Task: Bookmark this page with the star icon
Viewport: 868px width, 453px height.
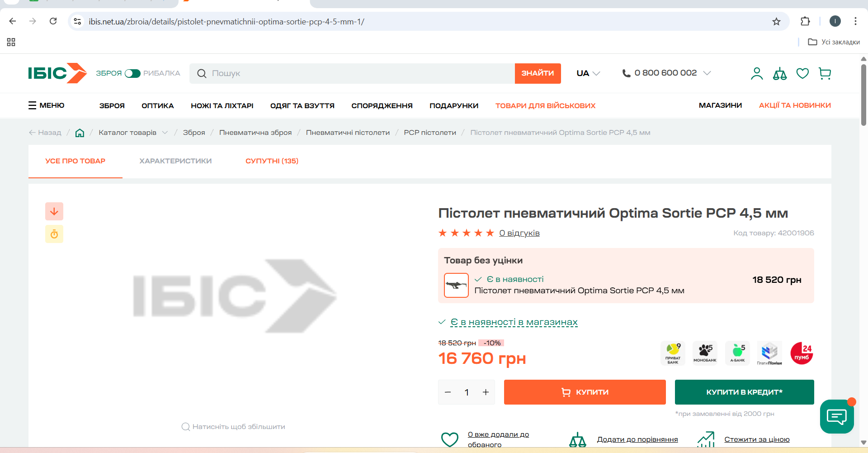Action: click(776, 21)
